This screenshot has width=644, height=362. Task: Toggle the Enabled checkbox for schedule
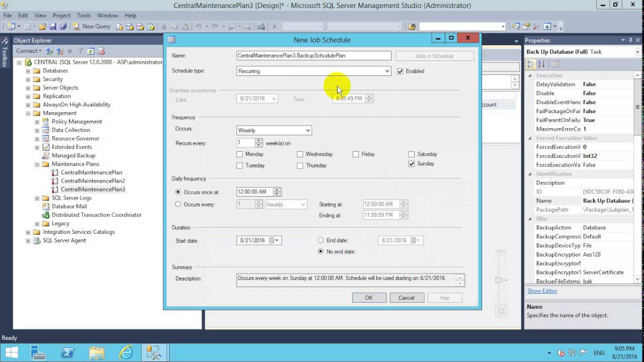coord(400,71)
